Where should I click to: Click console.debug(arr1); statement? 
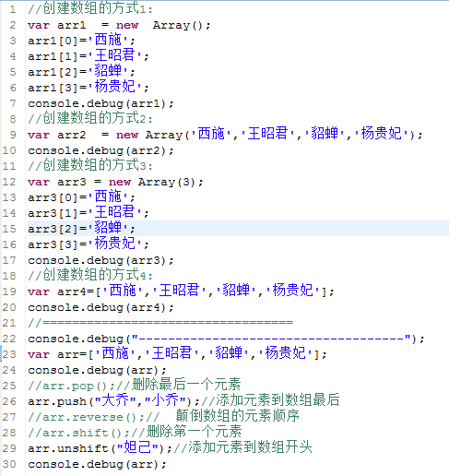click(x=100, y=103)
